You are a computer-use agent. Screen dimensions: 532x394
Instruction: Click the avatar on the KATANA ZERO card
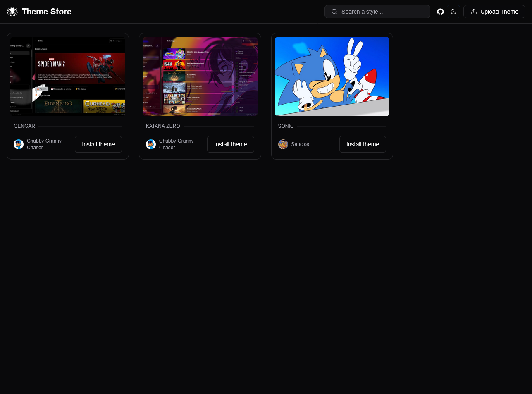[150, 144]
